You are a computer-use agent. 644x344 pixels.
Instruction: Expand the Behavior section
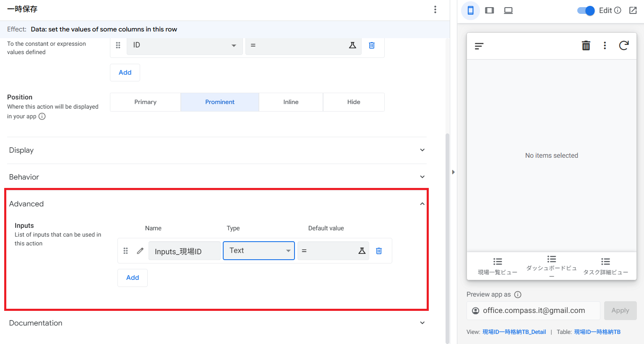point(422,177)
